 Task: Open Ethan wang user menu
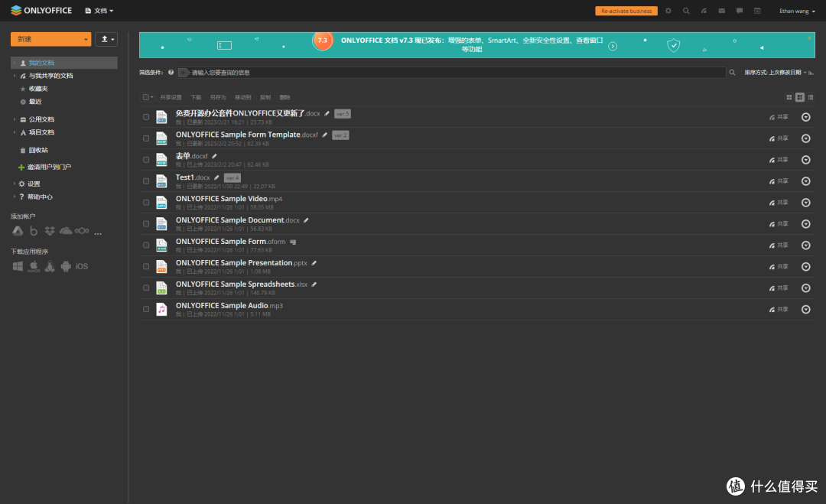(797, 11)
